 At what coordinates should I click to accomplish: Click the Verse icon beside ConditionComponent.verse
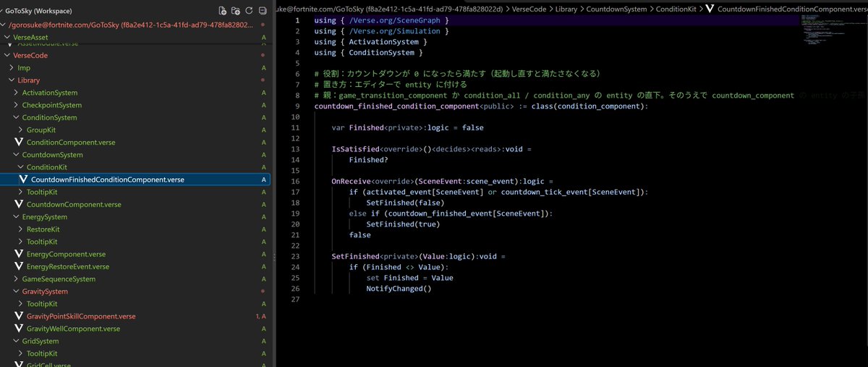(19, 142)
